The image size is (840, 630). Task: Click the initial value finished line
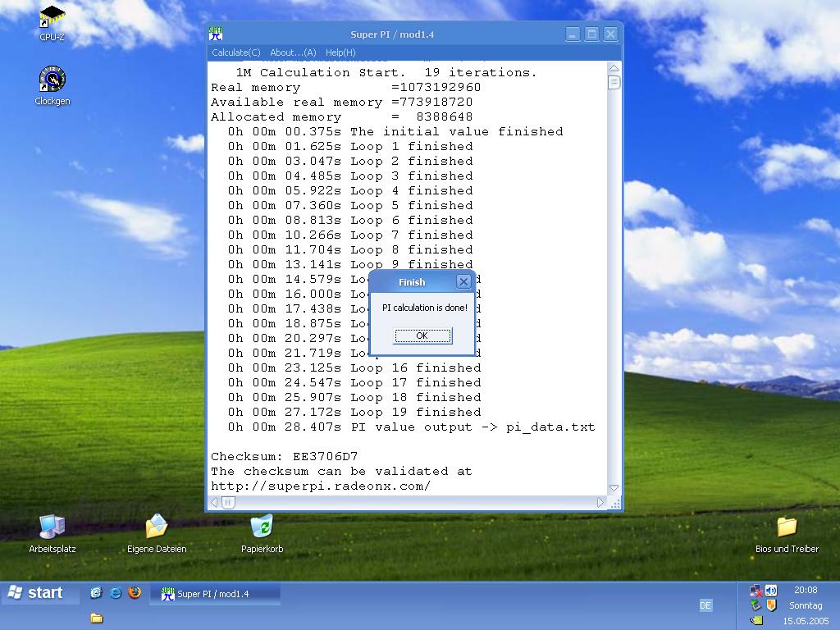[395, 131]
